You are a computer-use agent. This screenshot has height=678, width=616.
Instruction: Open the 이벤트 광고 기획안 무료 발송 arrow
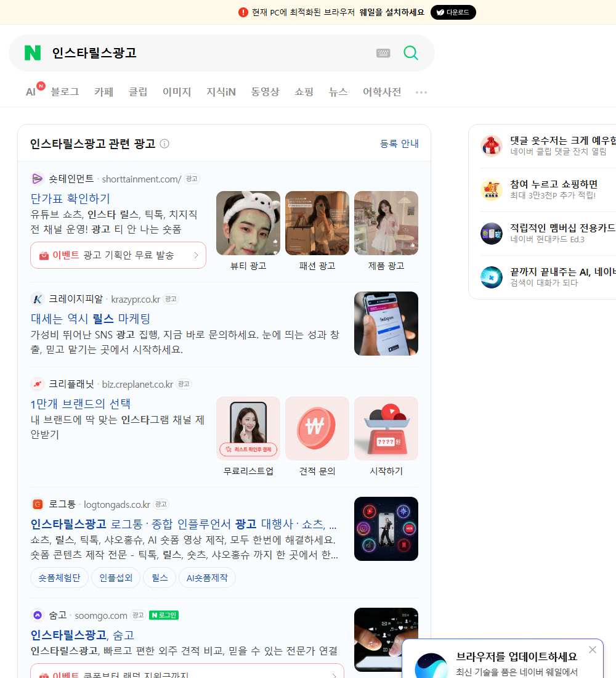197,255
